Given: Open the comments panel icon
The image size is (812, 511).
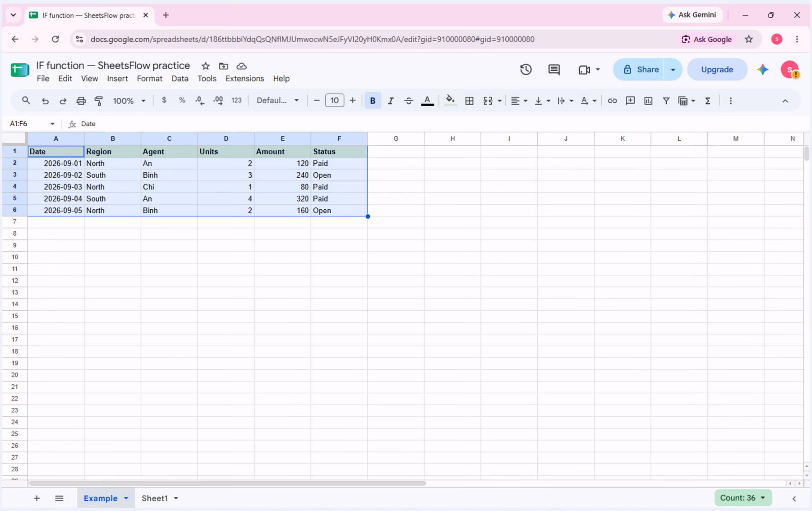Looking at the screenshot, I should click(554, 69).
